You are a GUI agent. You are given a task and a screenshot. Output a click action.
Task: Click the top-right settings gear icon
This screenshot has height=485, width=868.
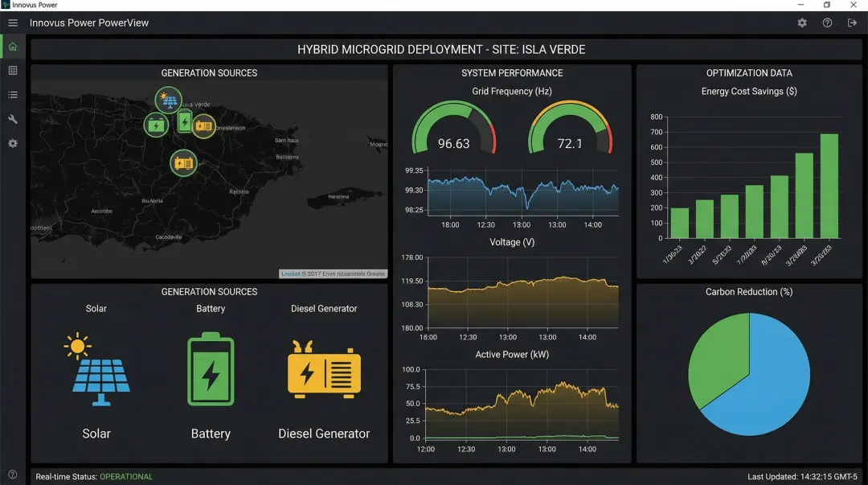(x=802, y=23)
